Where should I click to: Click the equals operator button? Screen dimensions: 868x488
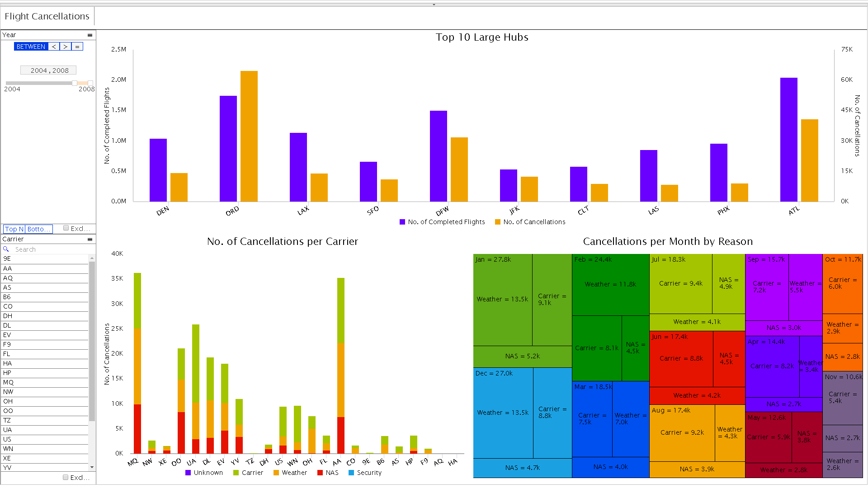point(77,47)
